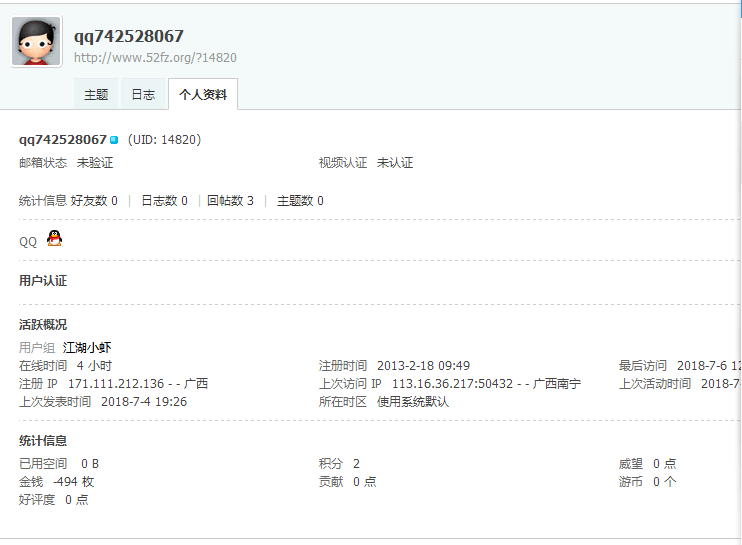The image size is (742, 545).
Task: Click the 江湖小虾 user group link
Action: 87,348
